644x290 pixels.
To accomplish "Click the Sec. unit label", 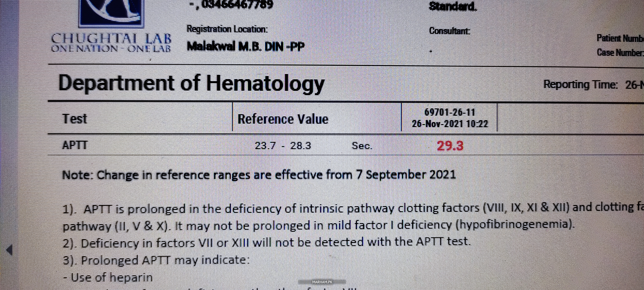I will click(x=362, y=146).
